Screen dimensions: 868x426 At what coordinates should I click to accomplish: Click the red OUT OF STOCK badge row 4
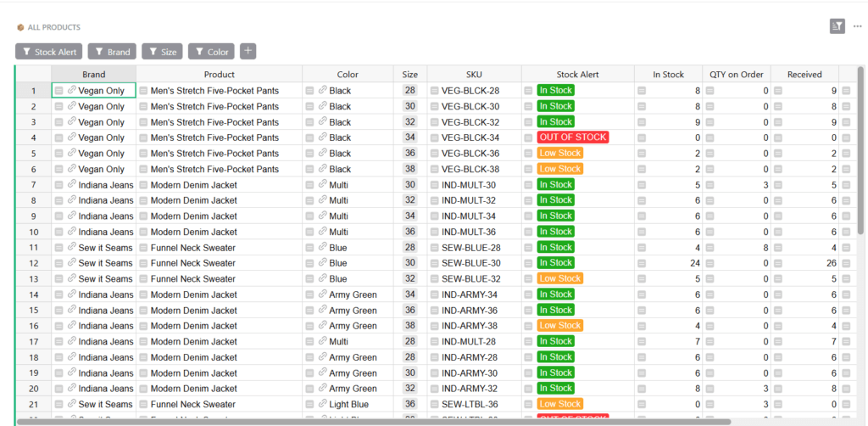click(x=572, y=137)
